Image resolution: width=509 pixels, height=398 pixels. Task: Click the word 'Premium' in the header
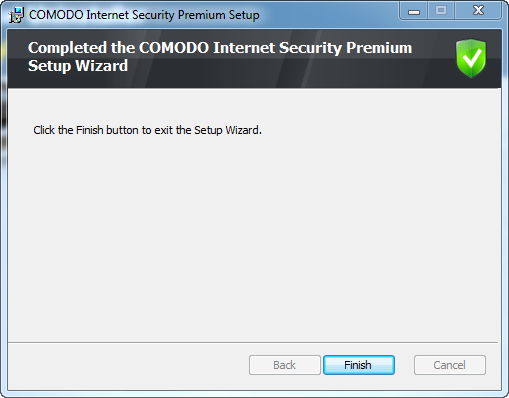(x=379, y=48)
